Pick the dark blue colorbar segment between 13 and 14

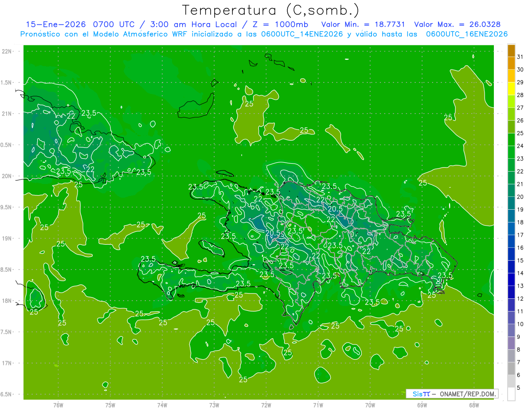[x=511, y=280]
